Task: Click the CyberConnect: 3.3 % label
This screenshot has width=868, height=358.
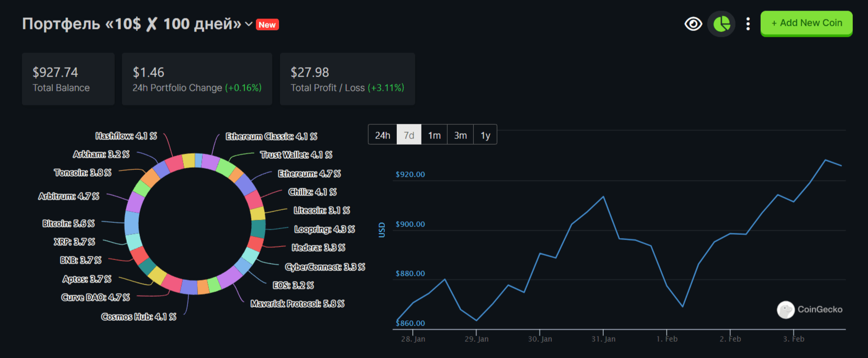Action: tap(325, 267)
